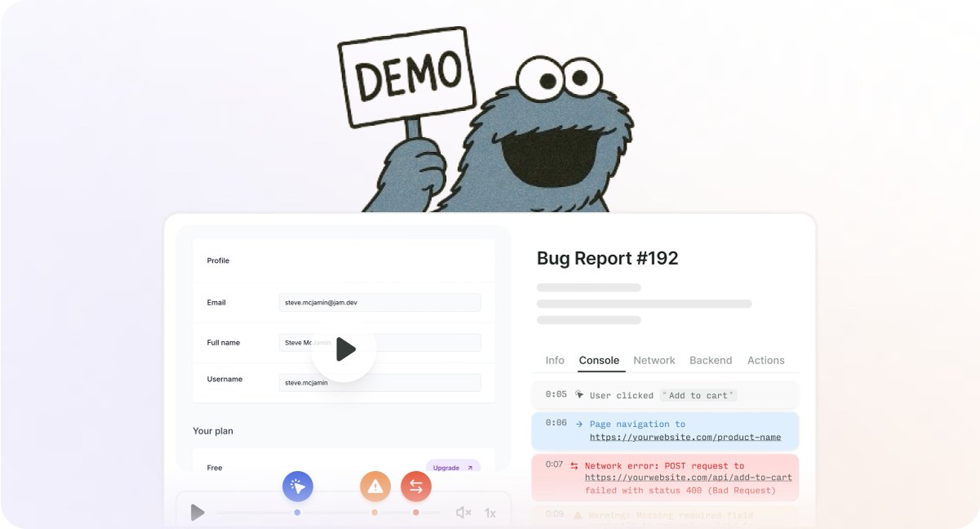Select the 'User clicked Add to cart' log row
The width and height of the screenshot is (980, 529).
pyautogui.click(x=665, y=395)
